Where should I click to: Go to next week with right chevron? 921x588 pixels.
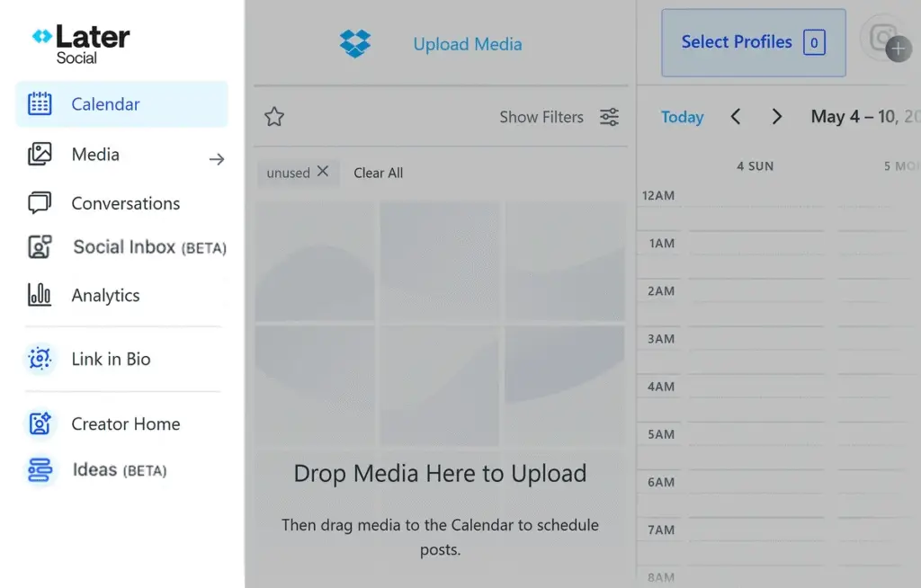click(x=776, y=116)
